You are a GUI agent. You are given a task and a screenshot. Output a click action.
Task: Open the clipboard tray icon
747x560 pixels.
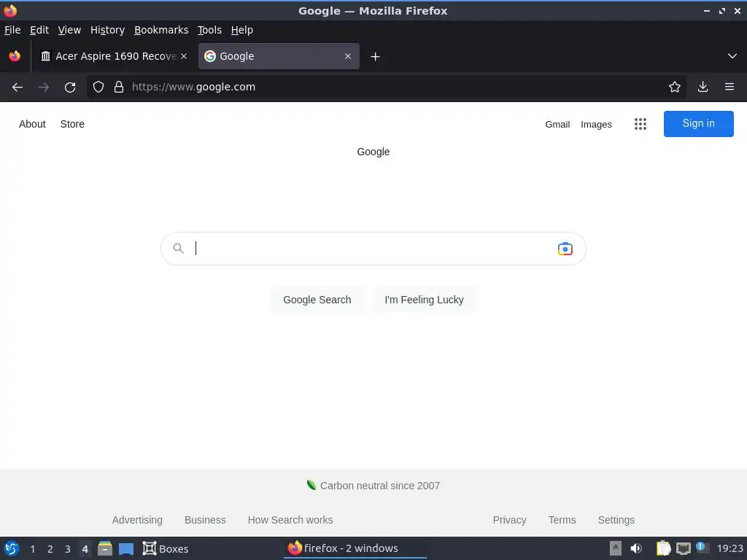[x=663, y=548]
